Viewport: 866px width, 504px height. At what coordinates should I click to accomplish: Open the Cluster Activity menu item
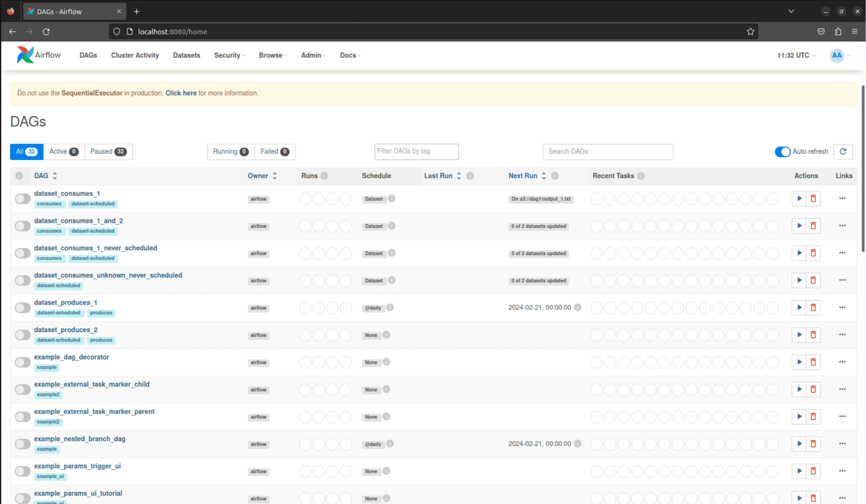(135, 55)
